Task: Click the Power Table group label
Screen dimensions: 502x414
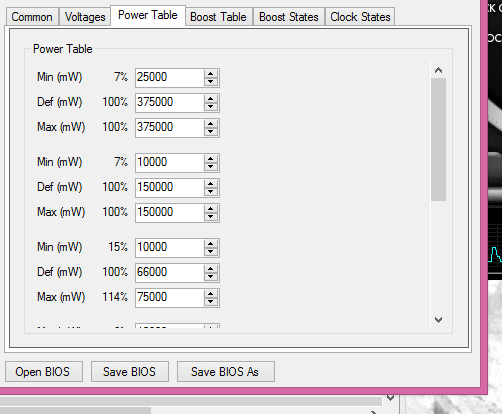Action: point(63,49)
